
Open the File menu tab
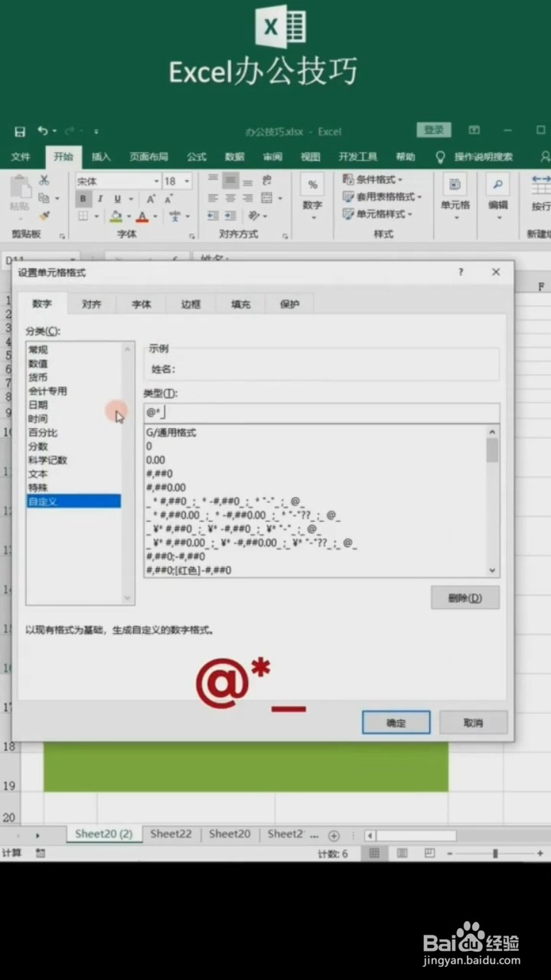point(21,157)
